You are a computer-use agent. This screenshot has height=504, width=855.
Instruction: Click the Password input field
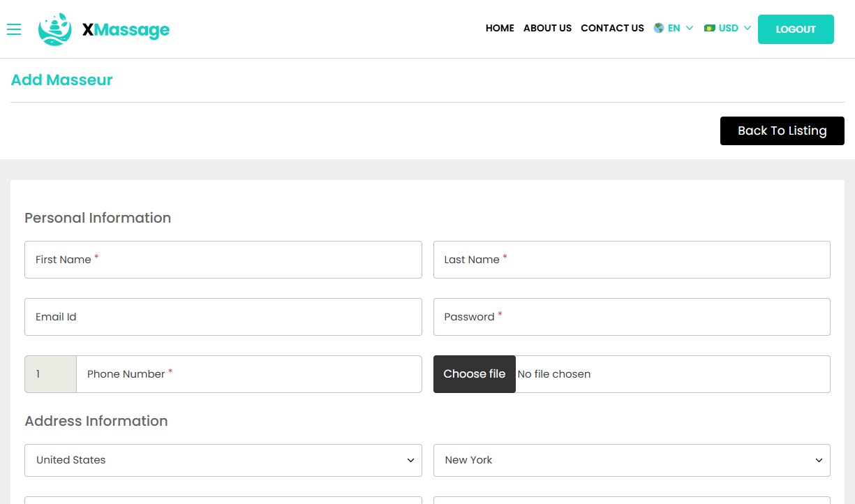[x=631, y=317]
